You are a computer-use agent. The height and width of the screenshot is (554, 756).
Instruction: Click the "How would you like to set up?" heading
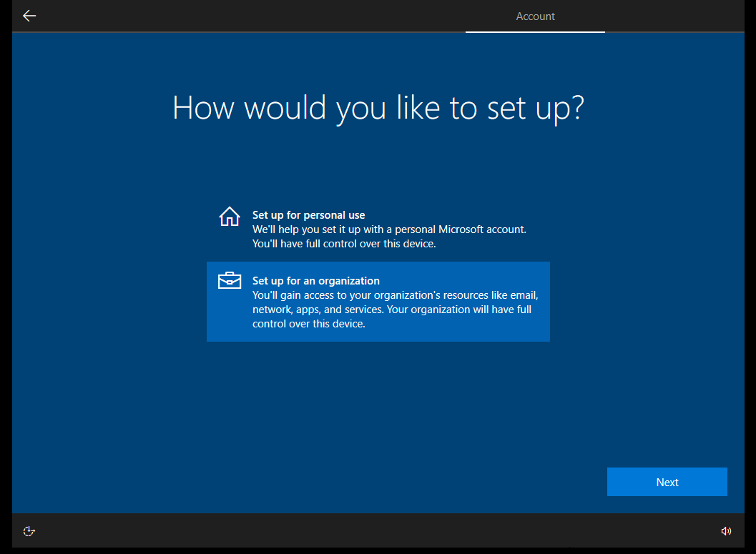coord(378,107)
